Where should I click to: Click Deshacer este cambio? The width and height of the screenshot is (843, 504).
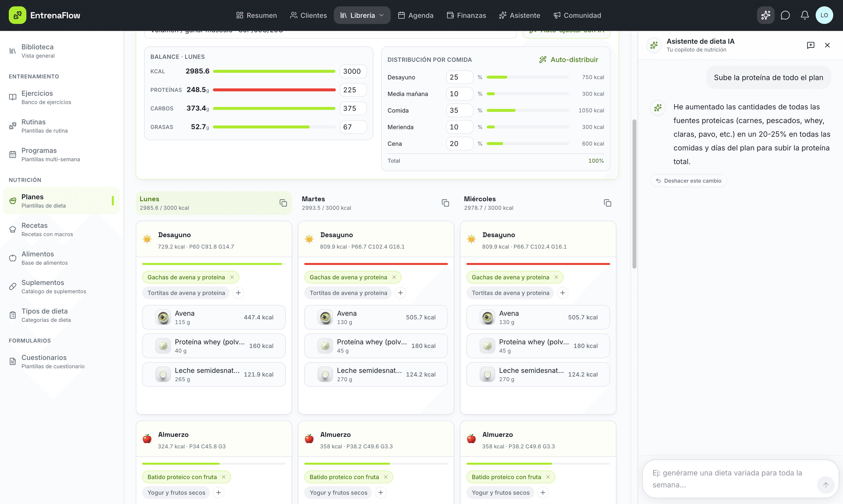(x=688, y=181)
